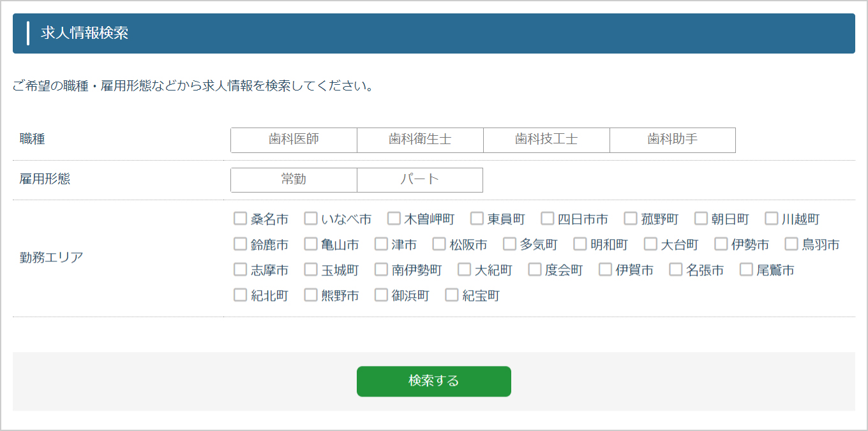Screen dimensions: 868x431
Task: Select パート employment type
Action: pyautogui.click(x=420, y=179)
